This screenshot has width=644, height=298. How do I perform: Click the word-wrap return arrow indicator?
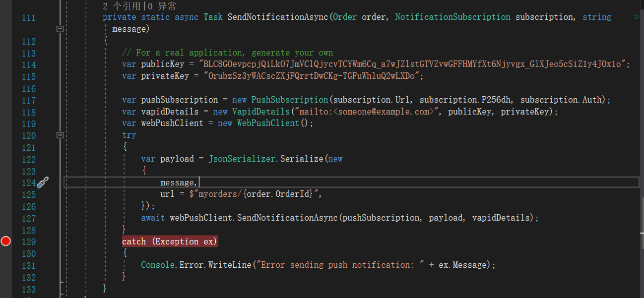pyautogui.click(x=636, y=16)
